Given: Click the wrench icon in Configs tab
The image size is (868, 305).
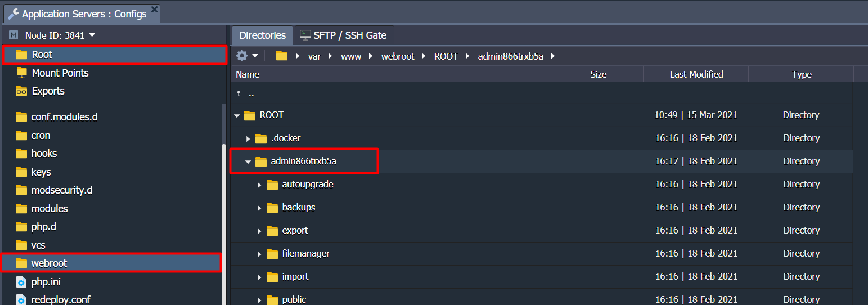Looking at the screenshot, I should pos(13,14).
